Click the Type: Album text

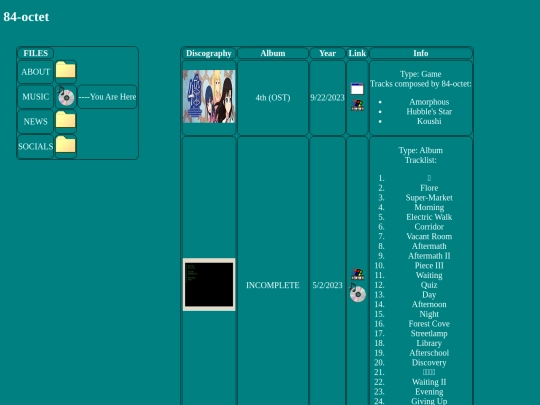click(420, 150)
